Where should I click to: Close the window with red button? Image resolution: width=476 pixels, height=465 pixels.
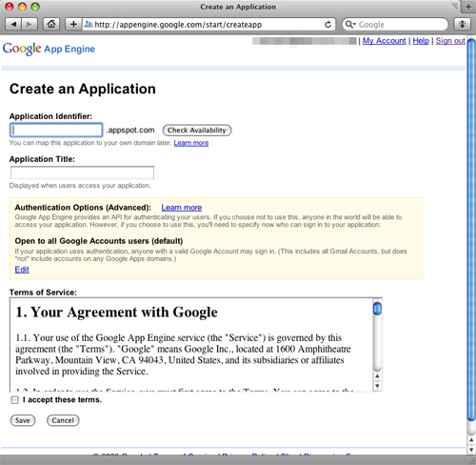point(10,7)
